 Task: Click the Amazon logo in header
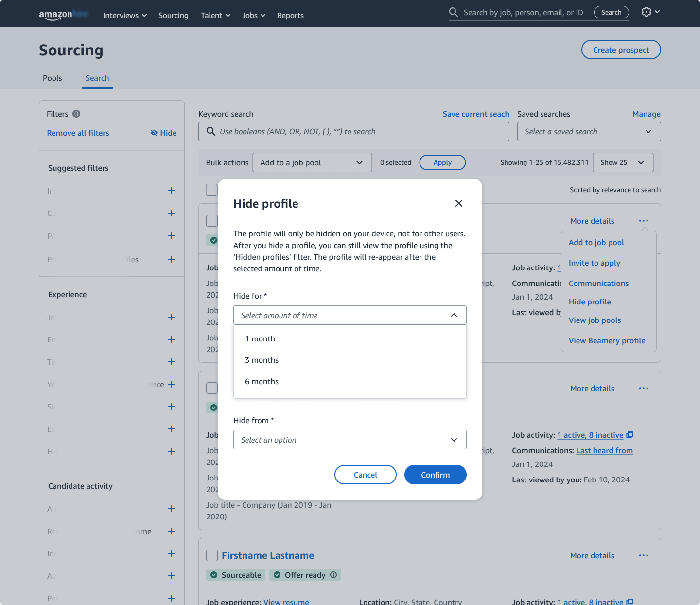[64, 15]
